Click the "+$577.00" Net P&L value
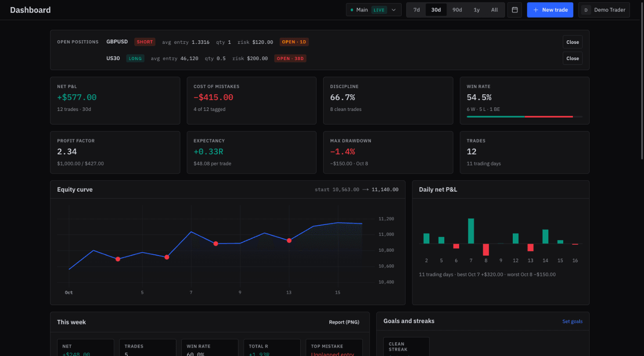Screen dimensions: 644x356 pos(77,97)
